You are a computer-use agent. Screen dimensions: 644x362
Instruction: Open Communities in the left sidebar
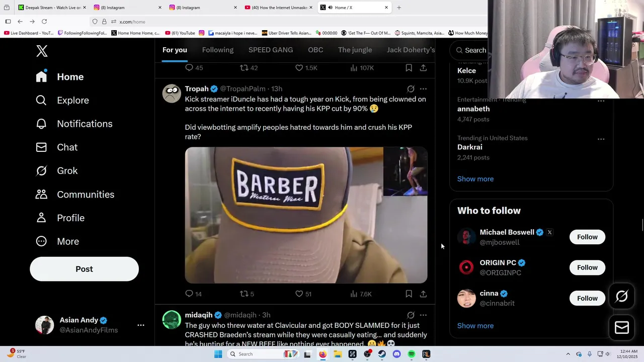[x=75, y=195]
